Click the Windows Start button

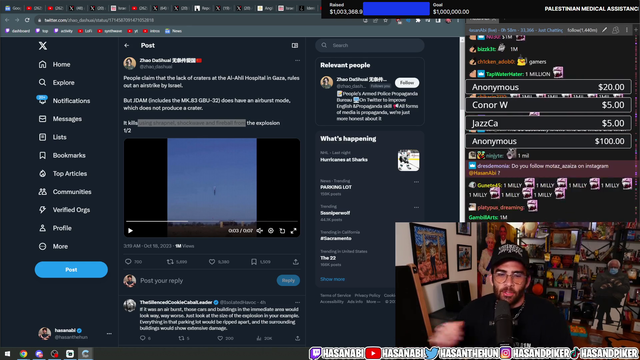[7, 353]
